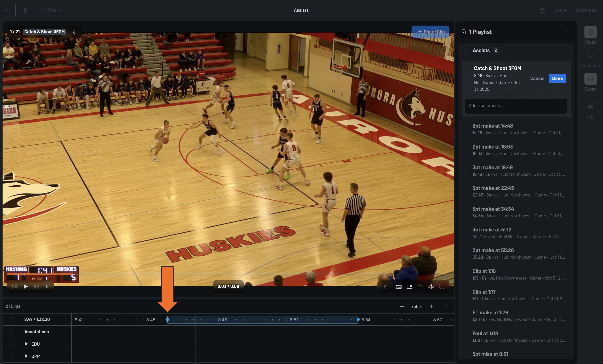Expand playback controls chevron
603x364 pixels.
(46, 286)
